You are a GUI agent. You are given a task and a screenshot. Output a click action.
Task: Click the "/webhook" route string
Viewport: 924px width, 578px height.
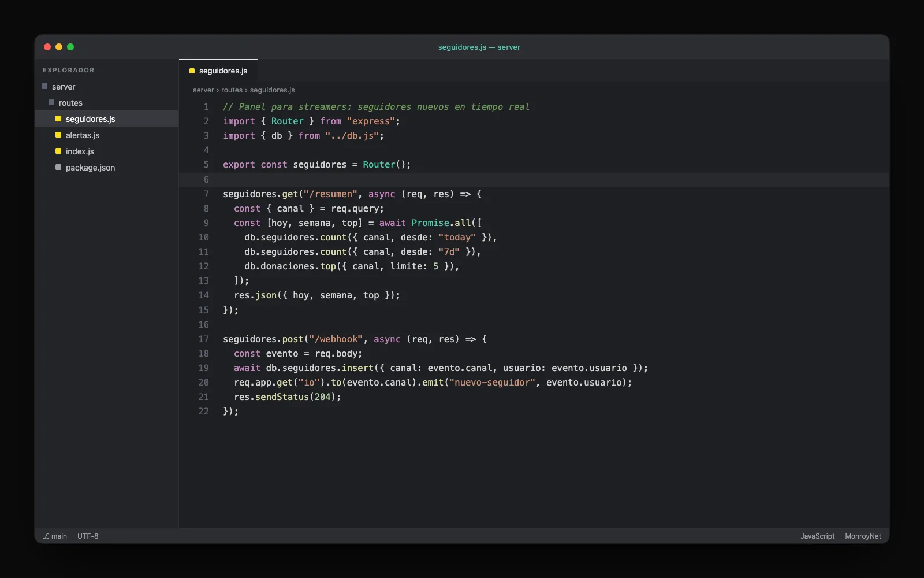[x=336, y=339]
